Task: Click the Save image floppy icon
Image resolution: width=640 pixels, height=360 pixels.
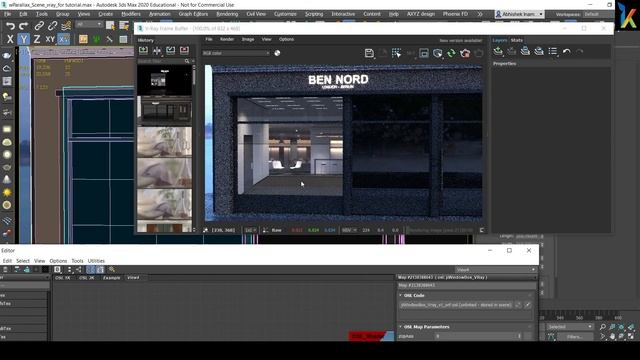Action: coord(369,53)
